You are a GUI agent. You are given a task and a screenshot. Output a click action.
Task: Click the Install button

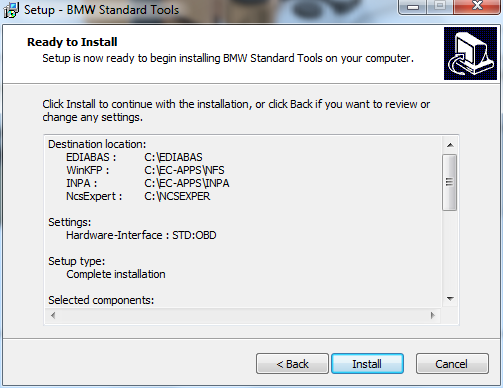(367, 364)
